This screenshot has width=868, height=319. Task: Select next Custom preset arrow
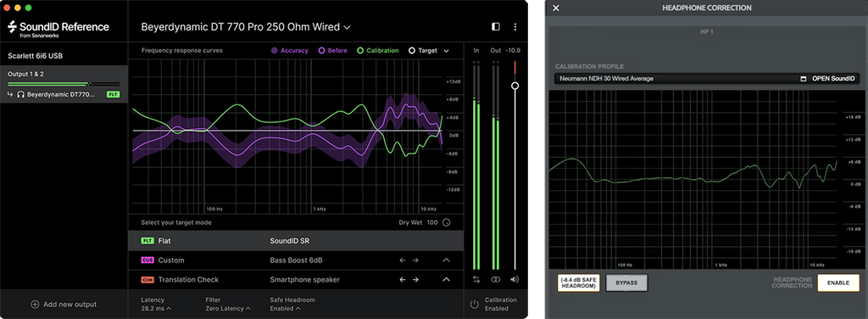pos(415,260)
